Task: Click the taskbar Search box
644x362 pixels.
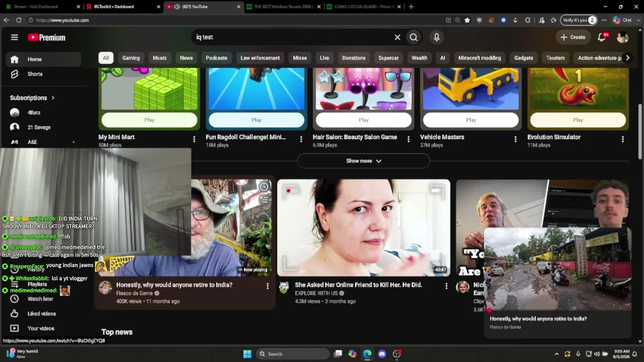Action: [293, 354]
